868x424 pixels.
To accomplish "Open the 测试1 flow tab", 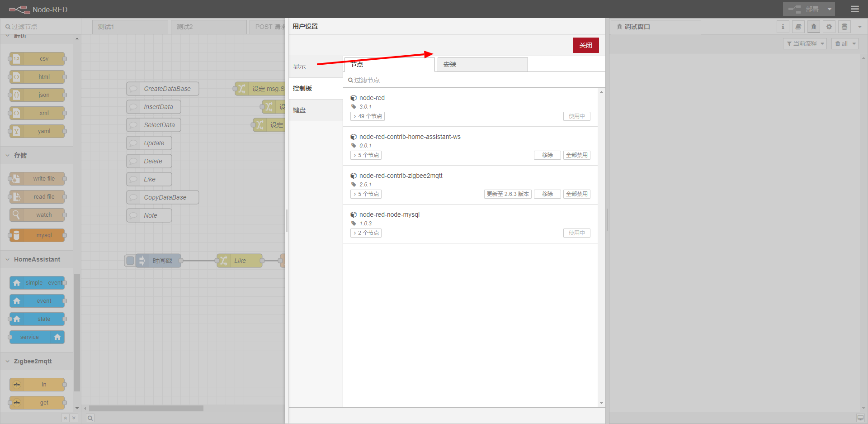I will click(x=130, y=27).
